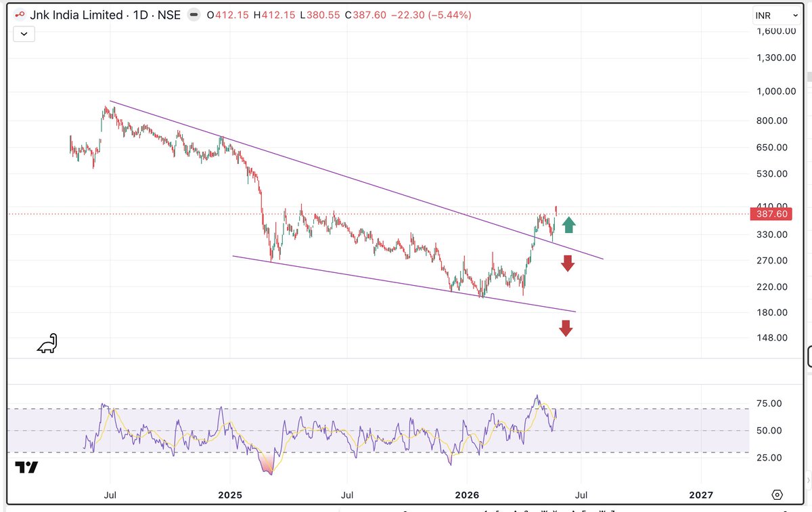Click the 650.00 price scale label

point(772,148)
